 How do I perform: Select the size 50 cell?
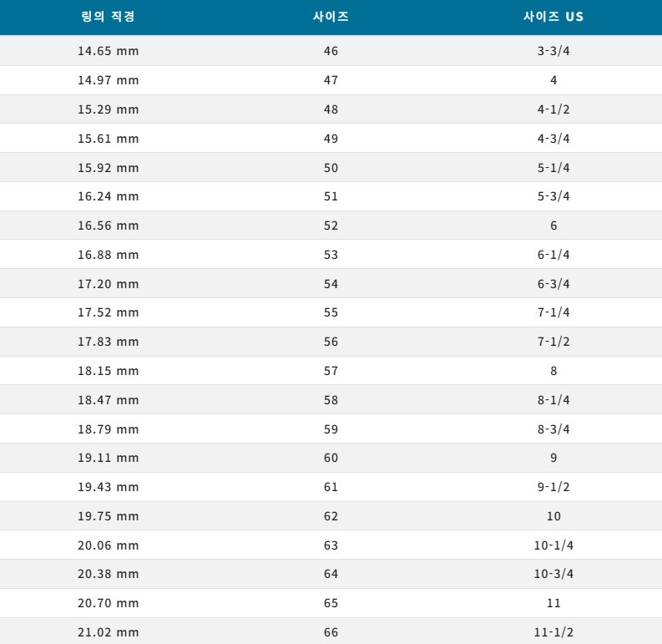point(331,168)
